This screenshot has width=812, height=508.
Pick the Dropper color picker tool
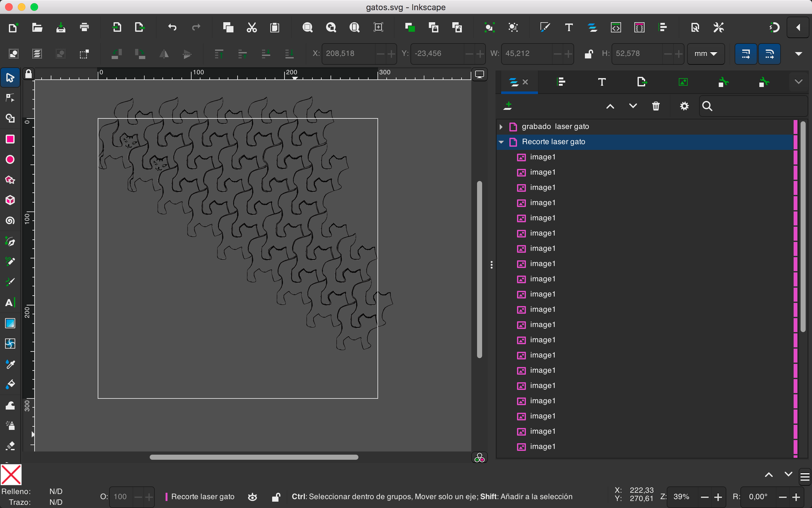click(x=10, y=364)
